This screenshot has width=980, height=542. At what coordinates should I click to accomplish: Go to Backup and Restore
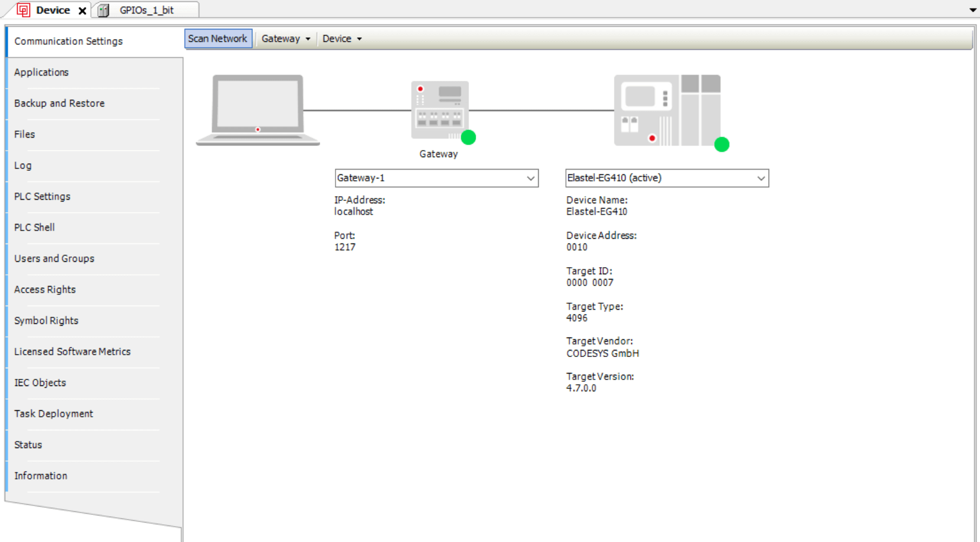click(x=59, y=103)
